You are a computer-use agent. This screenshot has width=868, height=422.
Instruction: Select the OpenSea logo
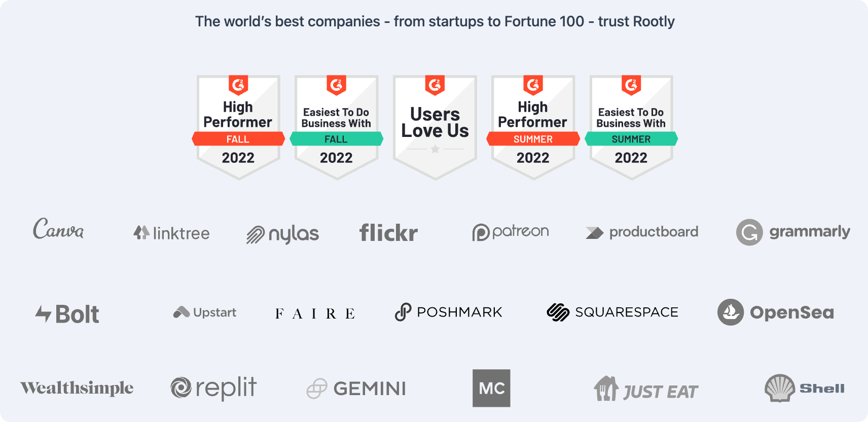pos(776,312)
